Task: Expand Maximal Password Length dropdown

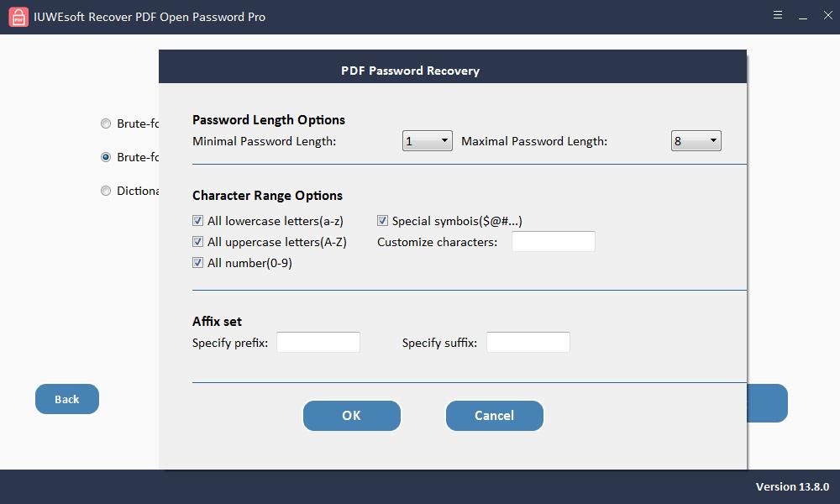Action: [696, 141]
